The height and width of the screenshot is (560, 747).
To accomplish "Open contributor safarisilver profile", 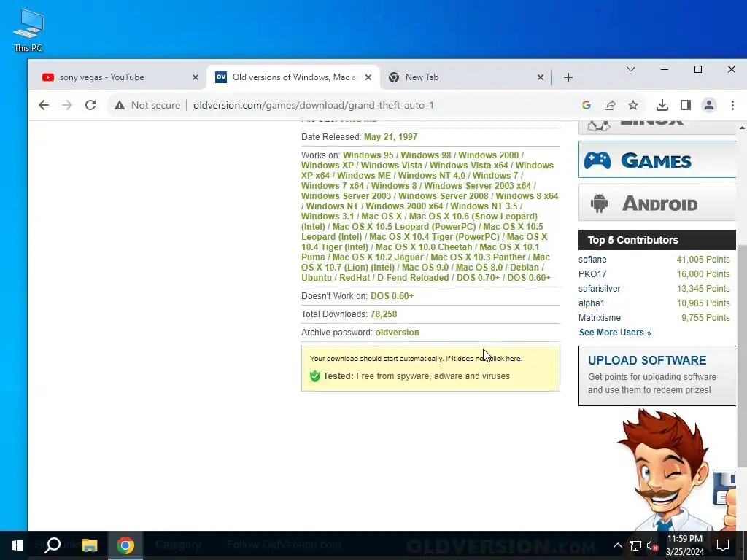I will 600,289.
